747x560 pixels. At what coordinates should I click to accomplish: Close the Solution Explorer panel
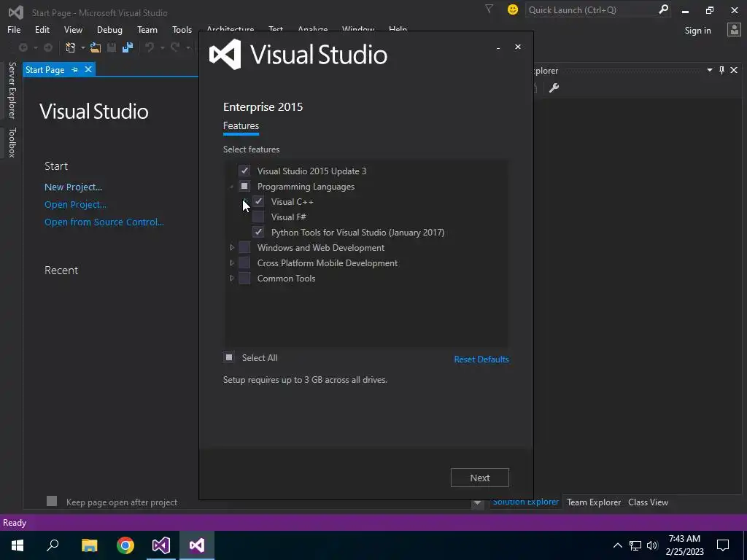(x=734, y=70)
